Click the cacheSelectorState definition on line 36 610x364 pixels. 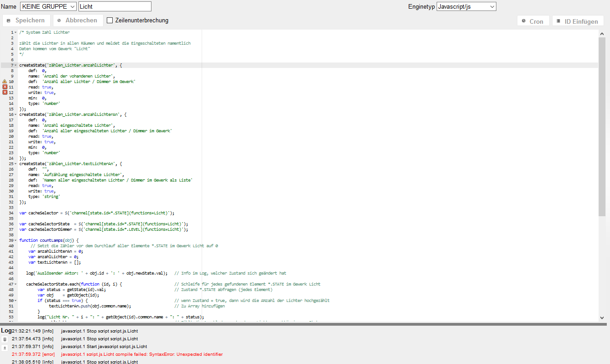point(104,224)
